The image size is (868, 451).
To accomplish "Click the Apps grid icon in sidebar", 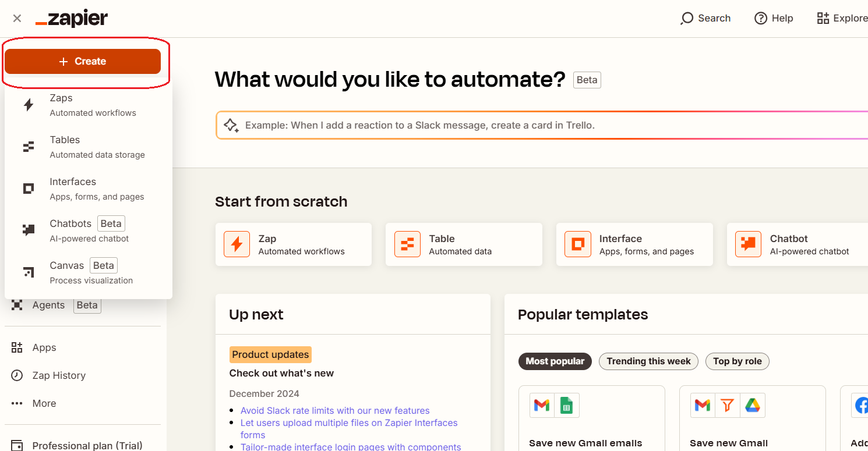I will [17, 347].
